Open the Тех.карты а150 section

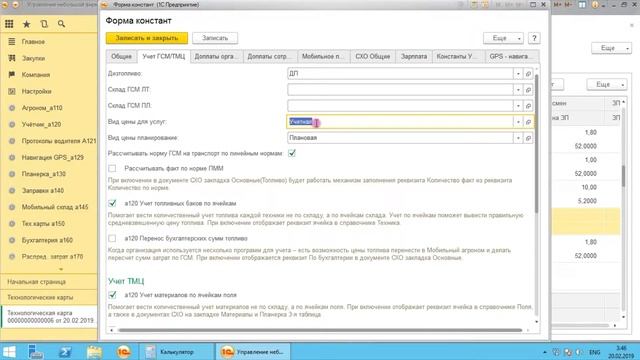point(43,224)
